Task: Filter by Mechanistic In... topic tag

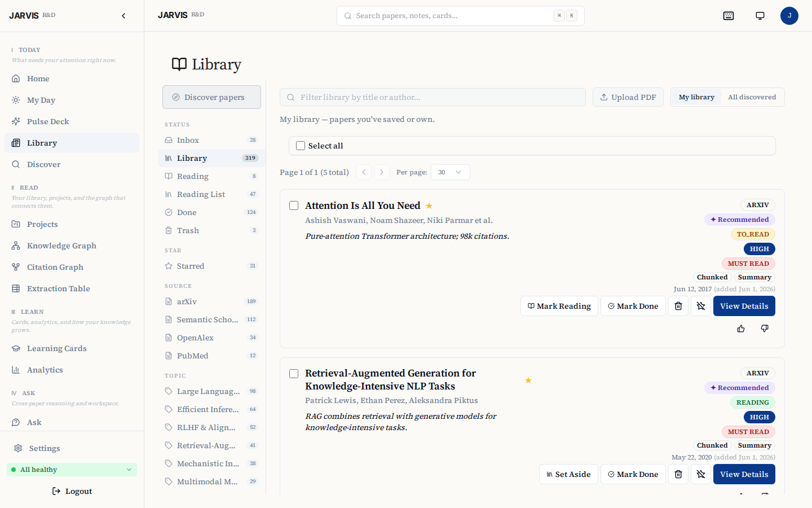Action: pos(211,463)
